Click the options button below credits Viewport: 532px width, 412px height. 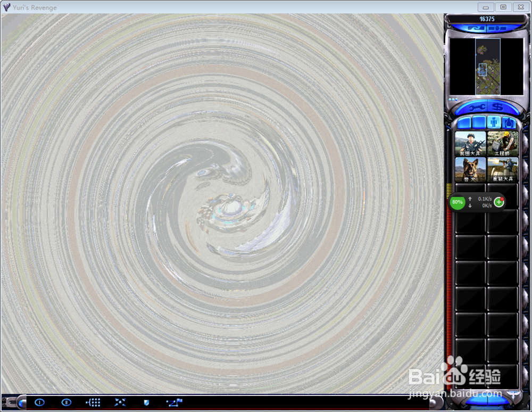tap(498, 29)
